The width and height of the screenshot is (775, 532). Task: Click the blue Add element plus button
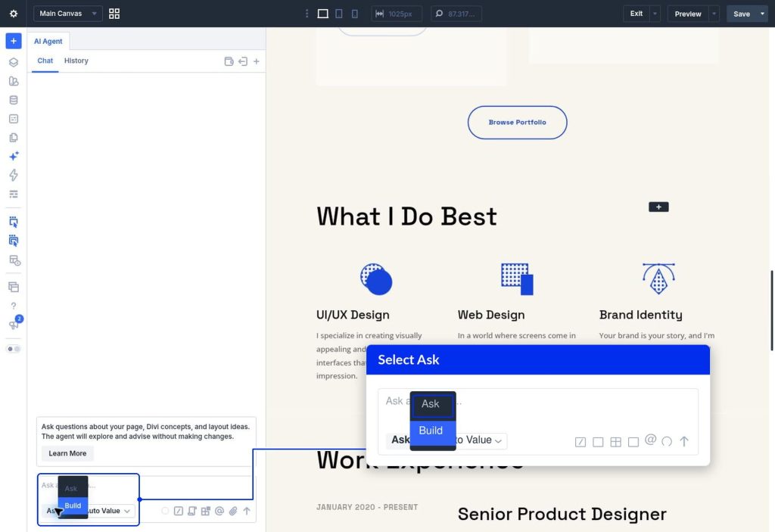14,41
